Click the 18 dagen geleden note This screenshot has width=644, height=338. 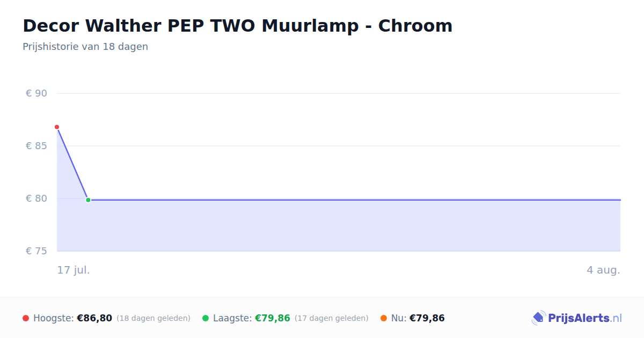click(x=153, y=318)
